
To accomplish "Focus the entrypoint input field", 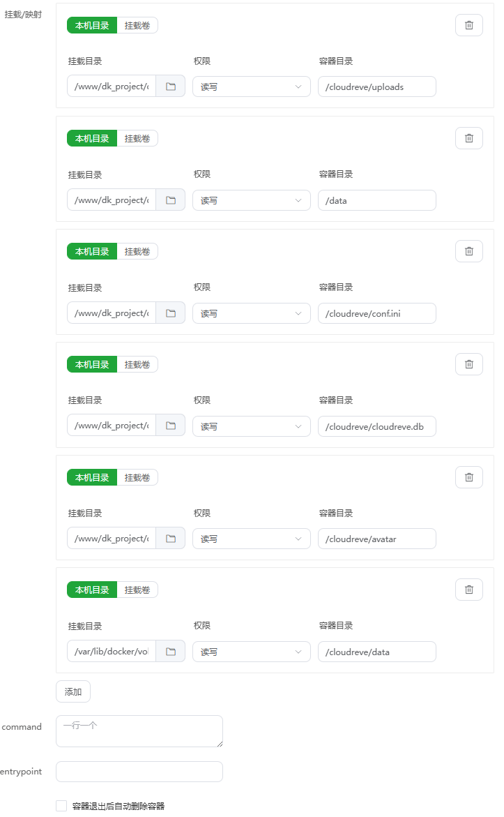I will [x=139, y=772].
